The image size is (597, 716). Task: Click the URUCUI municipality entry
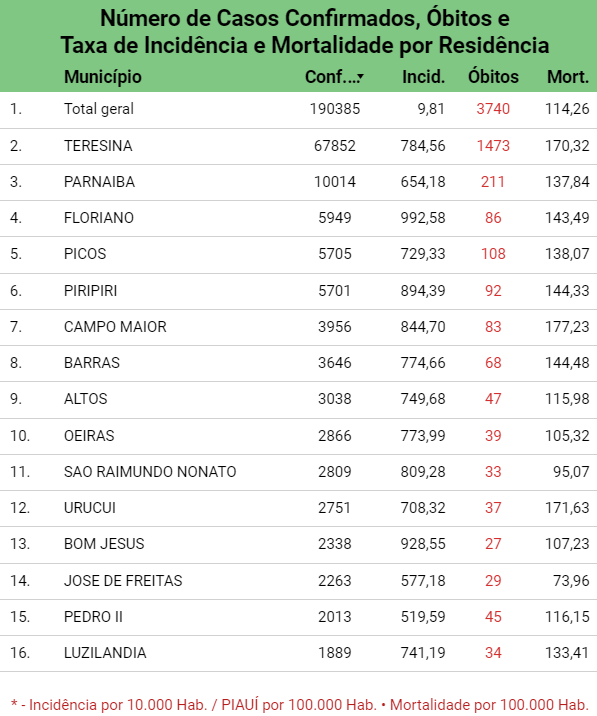click(x=90, y=508)
